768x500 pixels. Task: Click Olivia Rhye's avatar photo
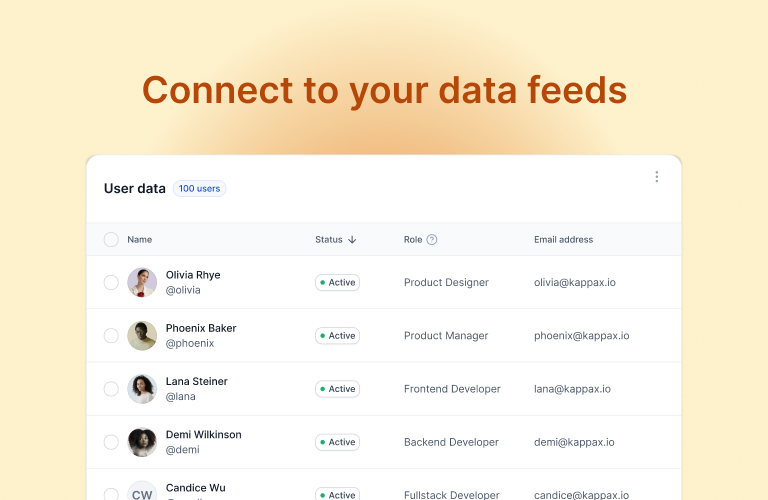[x=142, y=283]
